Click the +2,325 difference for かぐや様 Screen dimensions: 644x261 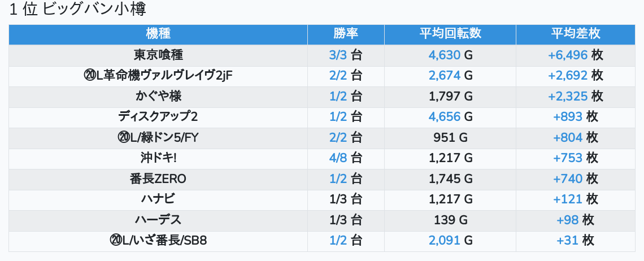point(568,96)
